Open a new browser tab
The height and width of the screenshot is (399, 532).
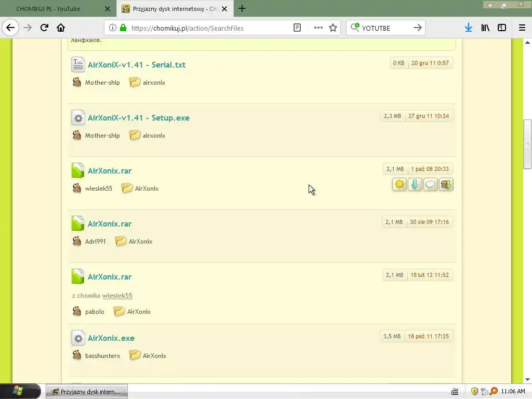(x=242, y=8)
